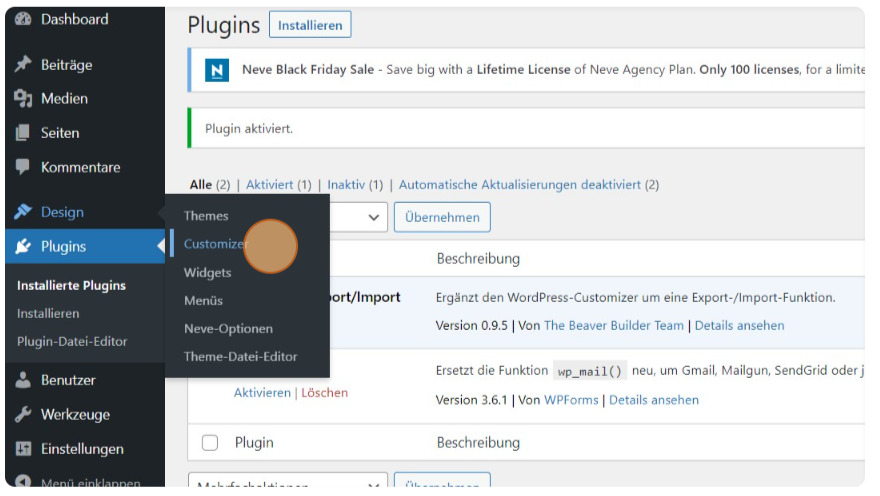Viewport: 880px width, 496px height.
Task: Choose Widgets from Design flyout
Action: [x=208, y=273]
